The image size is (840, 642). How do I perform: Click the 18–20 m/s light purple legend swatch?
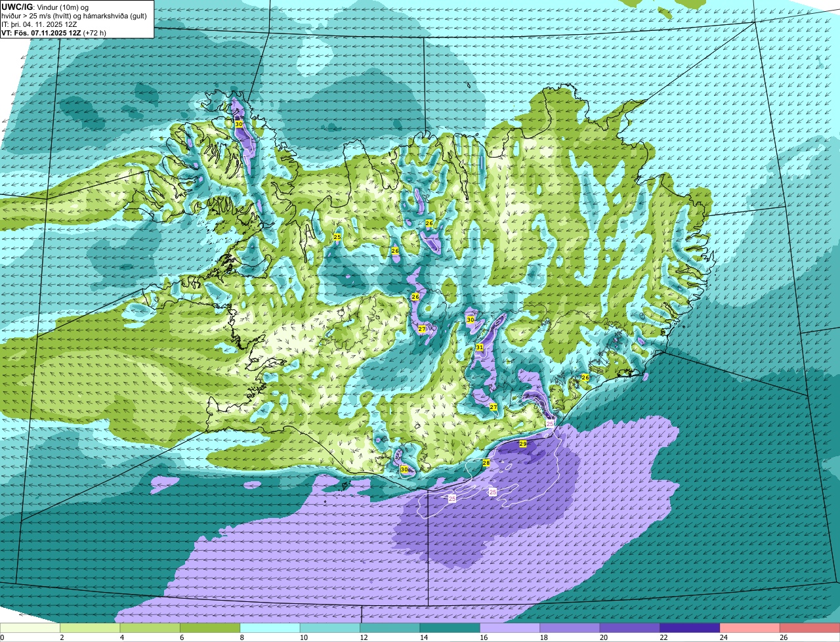pos(570,628)
